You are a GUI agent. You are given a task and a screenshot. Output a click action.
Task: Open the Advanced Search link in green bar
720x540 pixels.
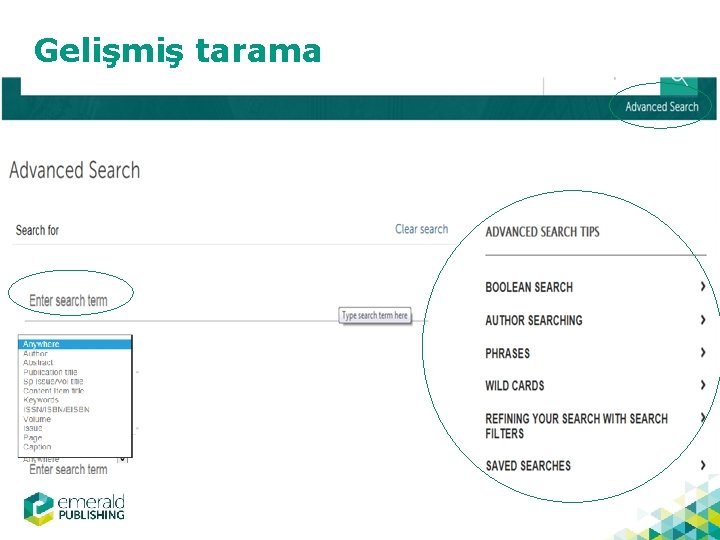pyautogui.click(x=662, y=107)
